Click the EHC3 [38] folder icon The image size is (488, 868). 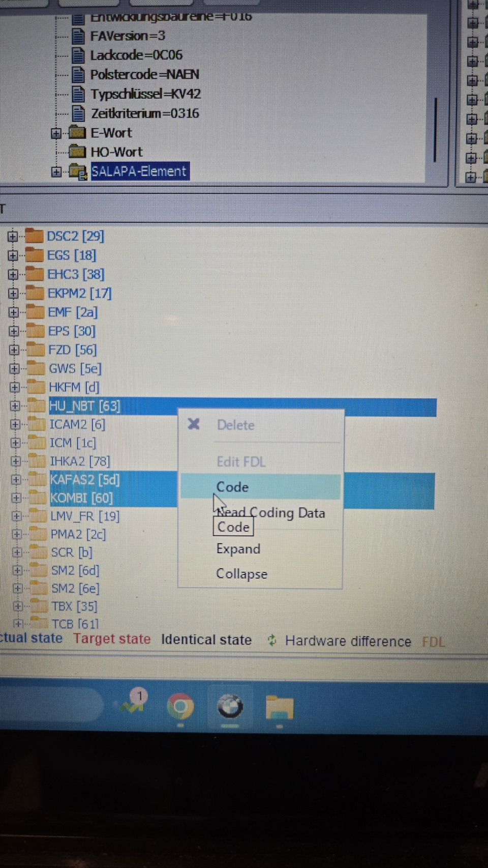(35, 274)
